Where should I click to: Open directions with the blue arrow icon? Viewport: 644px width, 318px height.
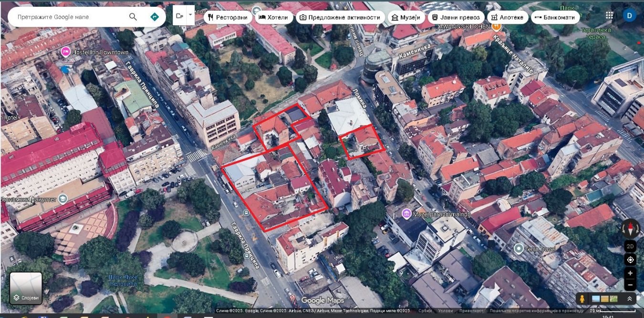tap(154, 17)
